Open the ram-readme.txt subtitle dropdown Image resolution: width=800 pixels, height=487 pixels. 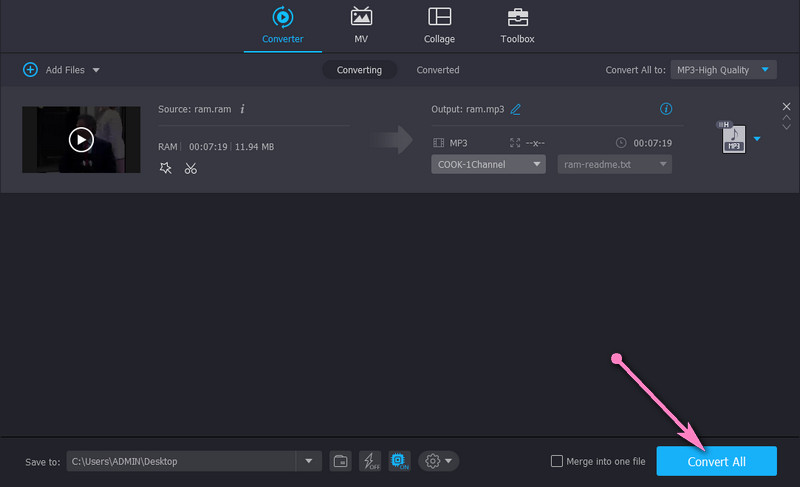614,164
